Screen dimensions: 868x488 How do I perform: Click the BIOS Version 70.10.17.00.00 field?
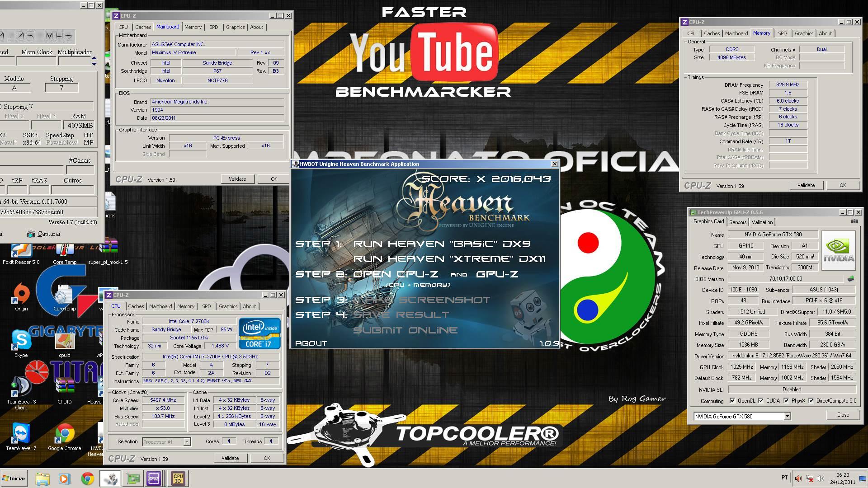(x=786, y=279)
